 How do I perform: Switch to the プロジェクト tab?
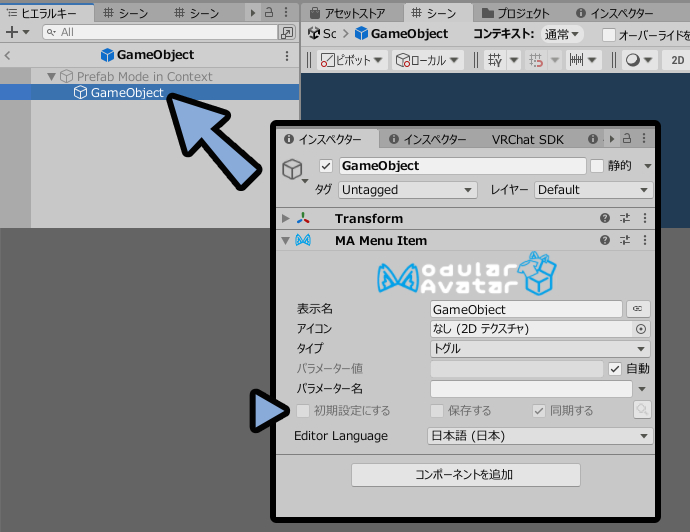[x=515, y=14]
